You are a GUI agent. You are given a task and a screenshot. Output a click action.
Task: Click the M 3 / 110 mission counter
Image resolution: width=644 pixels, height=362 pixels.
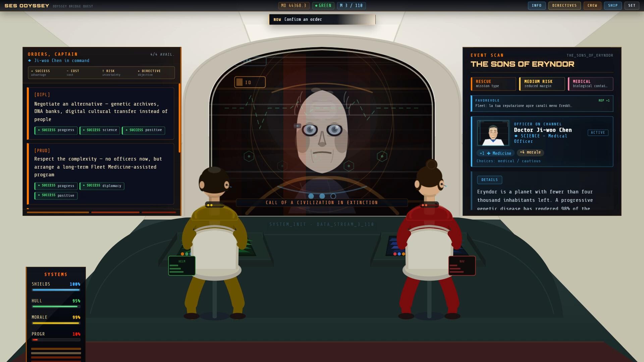click(x=351, y=6)
